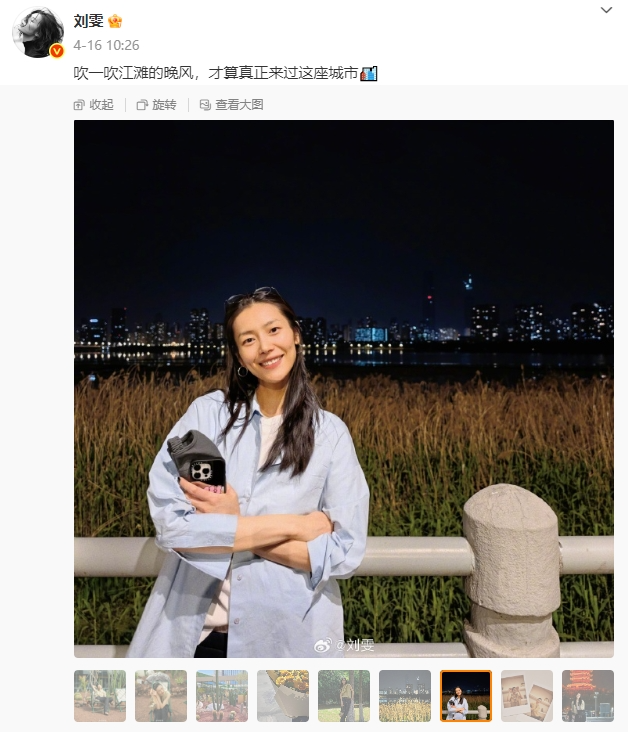Open the post options chevron menu

606,10
